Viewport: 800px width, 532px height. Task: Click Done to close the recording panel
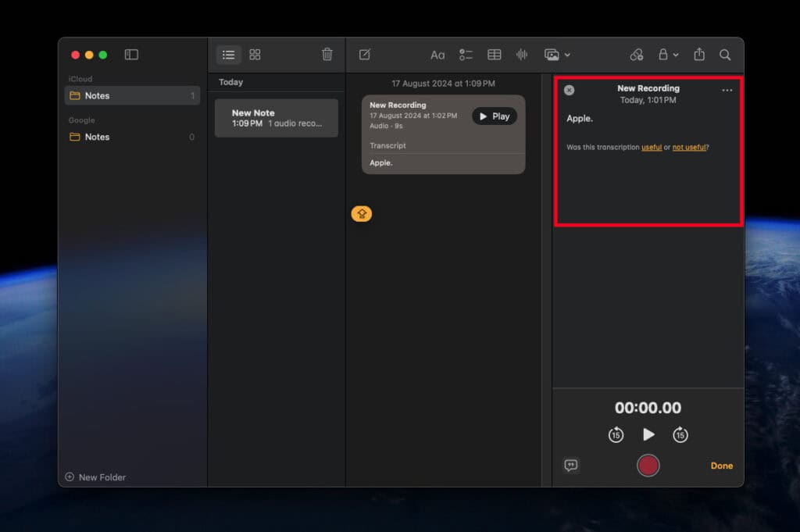pyautogui.click(x=721, y=465)
